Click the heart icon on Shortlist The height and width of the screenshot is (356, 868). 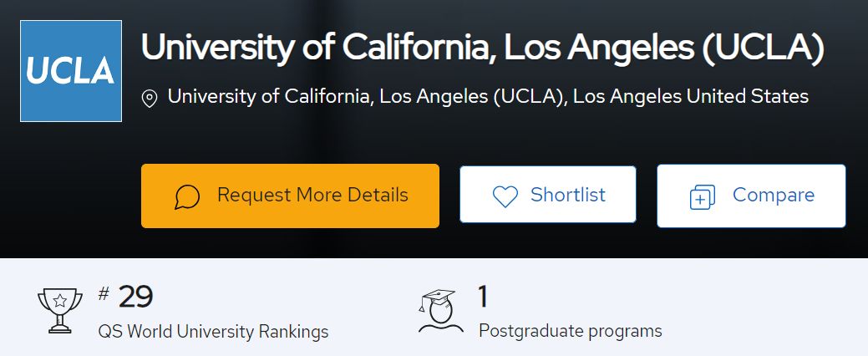[x=505, y=196]
